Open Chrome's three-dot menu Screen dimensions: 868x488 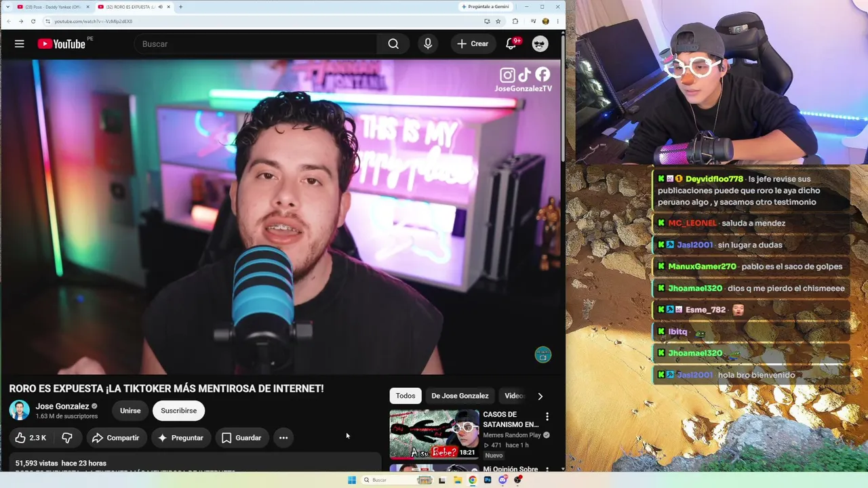tap(557, 21)
